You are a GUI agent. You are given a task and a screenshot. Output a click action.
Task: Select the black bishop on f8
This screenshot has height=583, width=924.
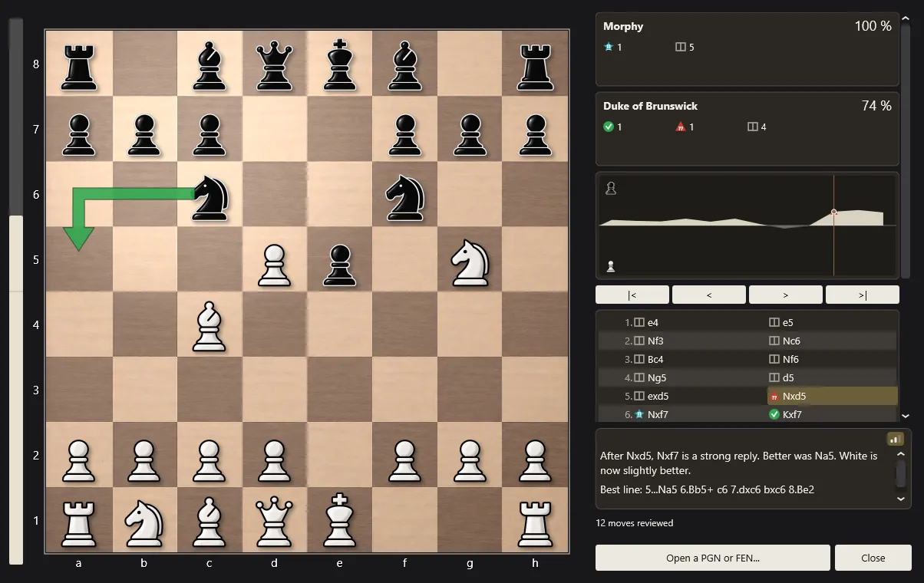(x=404, y=64)
